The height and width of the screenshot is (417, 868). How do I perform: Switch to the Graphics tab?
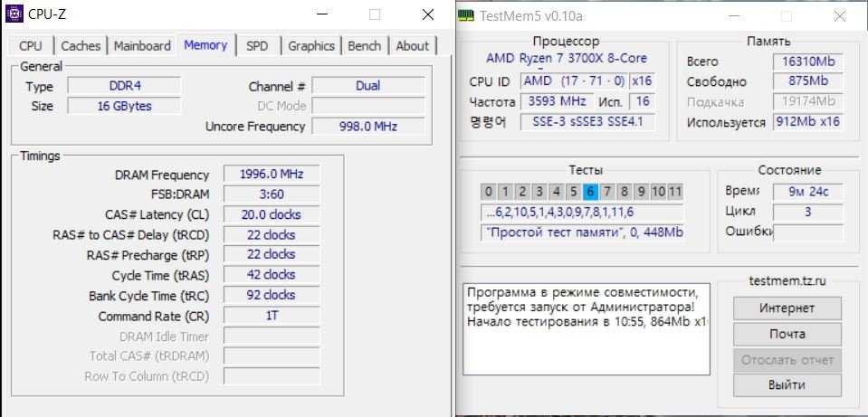pos(311,46)
